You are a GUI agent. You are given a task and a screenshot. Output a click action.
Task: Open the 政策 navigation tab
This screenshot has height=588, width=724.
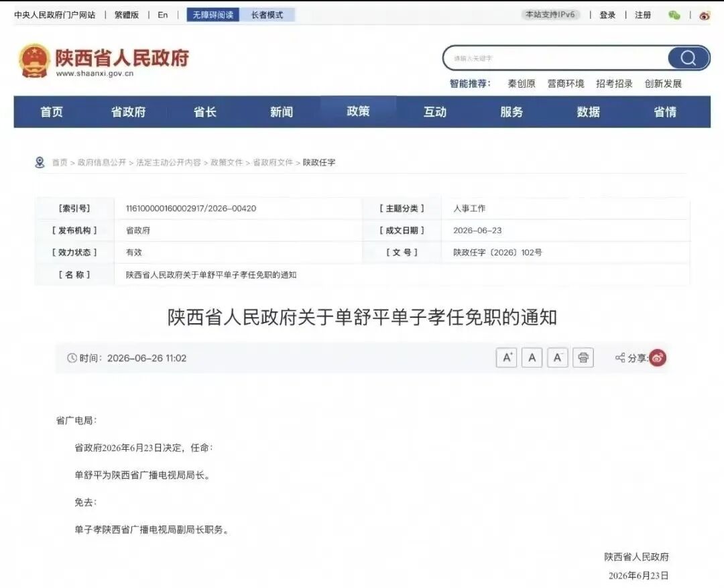358,111
